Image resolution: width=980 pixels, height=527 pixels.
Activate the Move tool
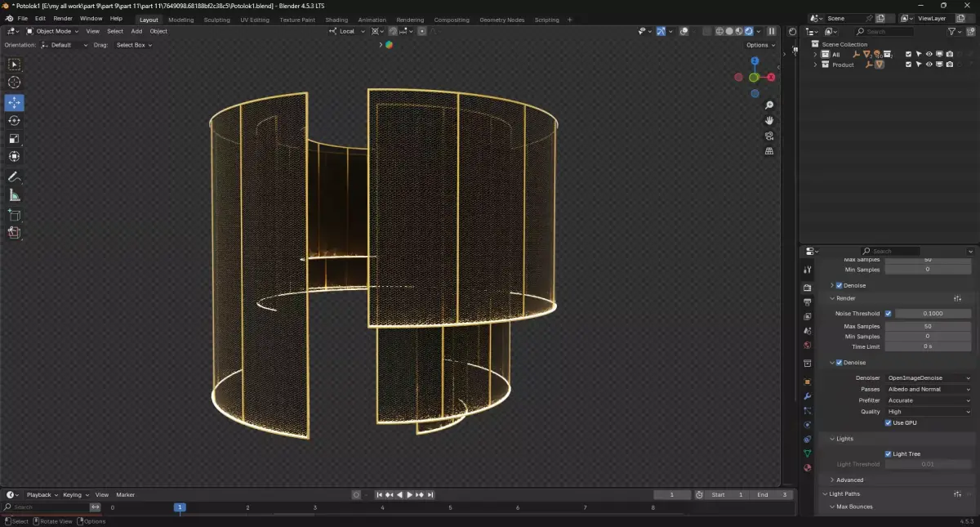pyautogui.click(x=15, y=103)
